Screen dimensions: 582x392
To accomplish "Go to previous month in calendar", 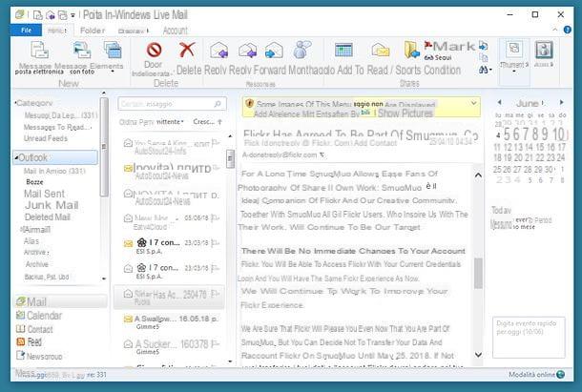I will 499,102.
